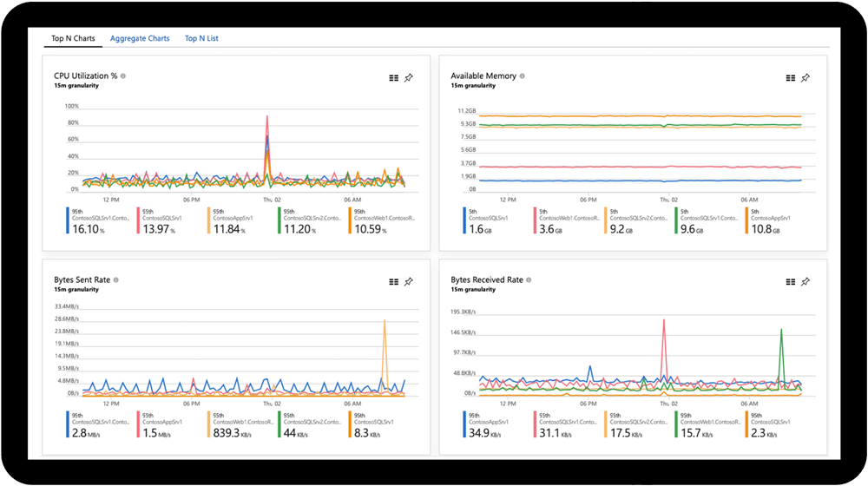Open the Top N List tab
This screenshot has width=868, height=486.
201,38
